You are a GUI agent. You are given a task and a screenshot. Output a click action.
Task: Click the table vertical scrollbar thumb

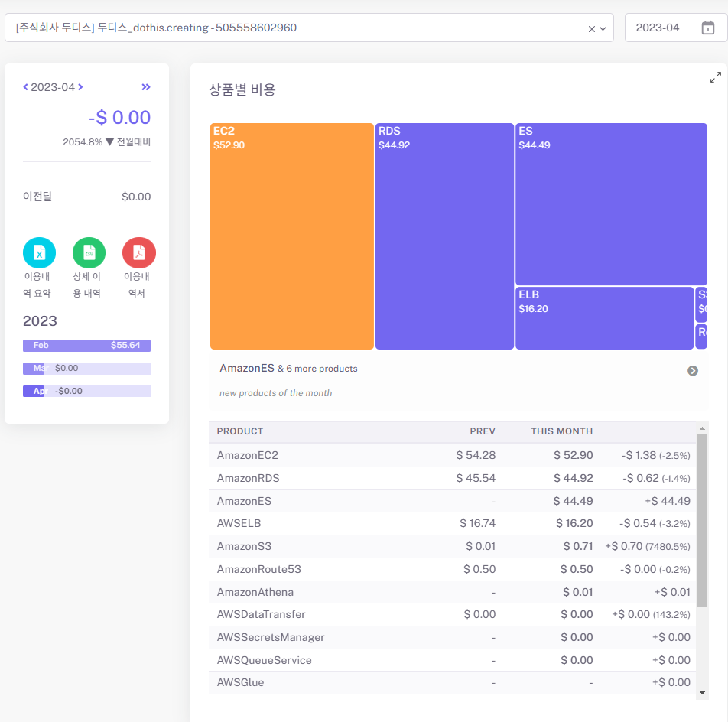coord(702,521)
